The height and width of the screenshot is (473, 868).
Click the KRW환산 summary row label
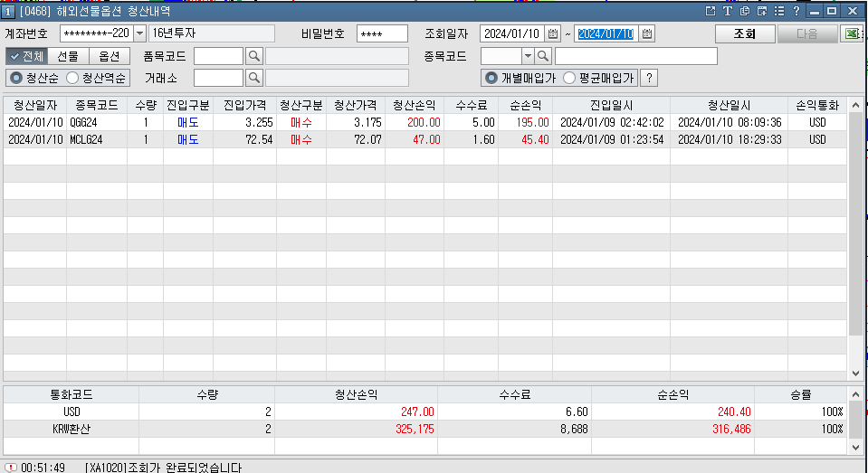(x=72, y=429)
